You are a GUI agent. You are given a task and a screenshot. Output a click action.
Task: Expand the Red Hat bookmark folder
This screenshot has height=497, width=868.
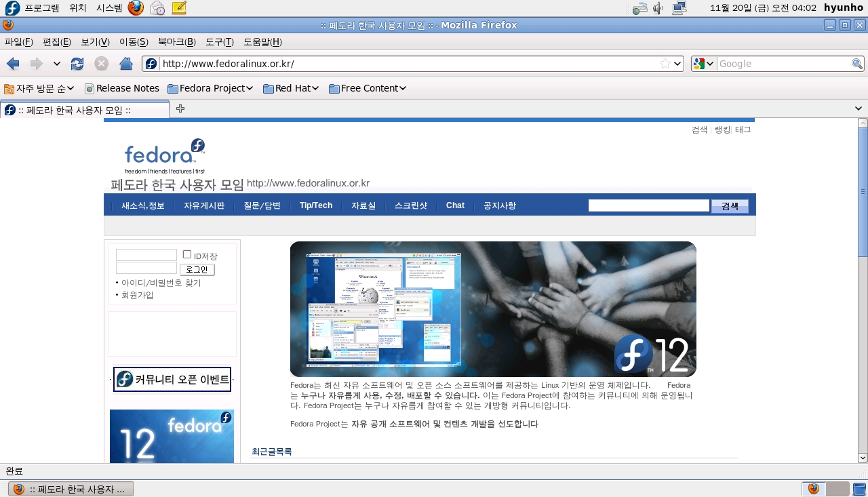[291, 88]
